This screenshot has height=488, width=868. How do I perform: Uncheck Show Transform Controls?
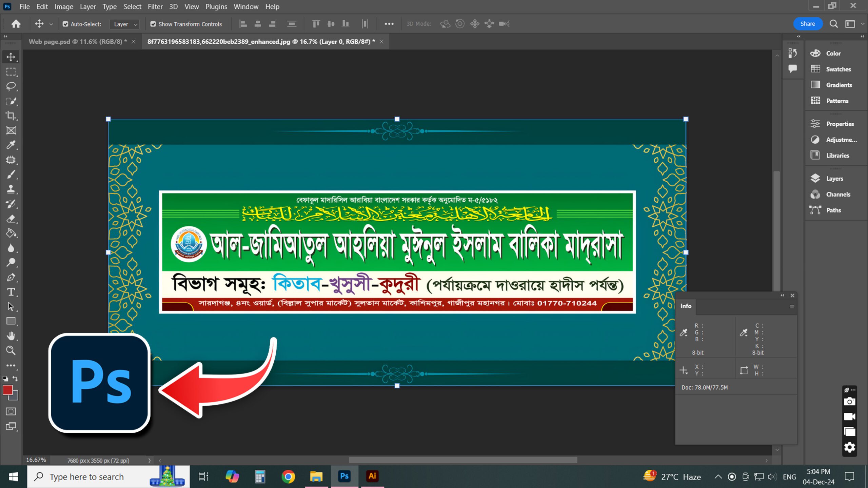click(153, 24)
